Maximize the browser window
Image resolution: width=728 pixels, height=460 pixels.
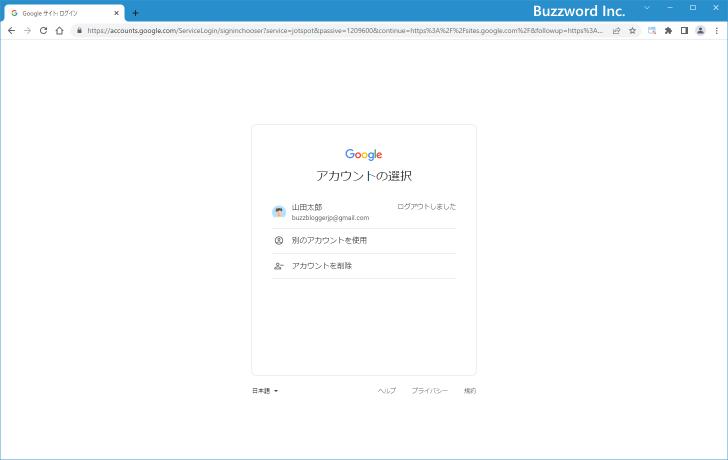click(693, 8)
